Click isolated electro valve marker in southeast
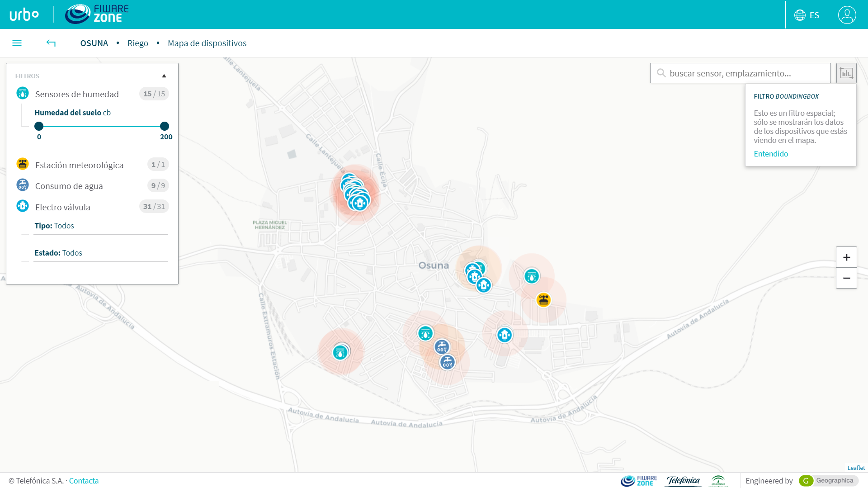Image resolution: width=868 pixels, height=488 pixels. pyautogui.click(x=505, y=335)
